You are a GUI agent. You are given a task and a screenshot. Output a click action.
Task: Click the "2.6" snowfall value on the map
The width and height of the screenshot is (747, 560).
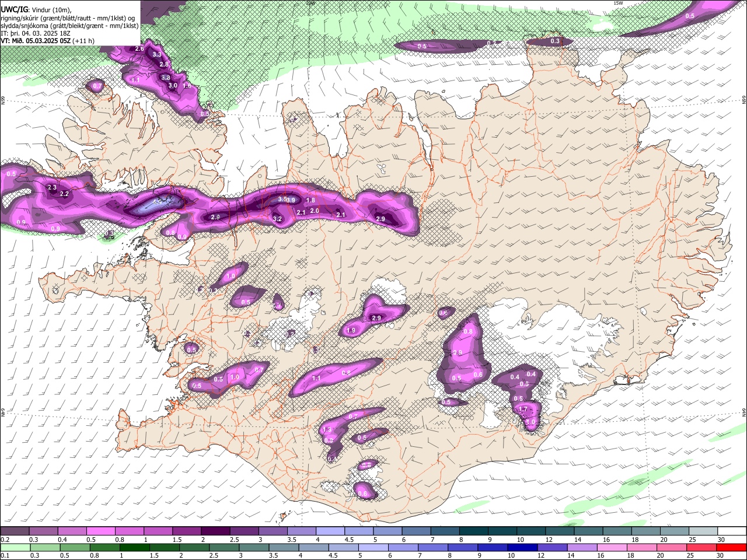[139, 49]
